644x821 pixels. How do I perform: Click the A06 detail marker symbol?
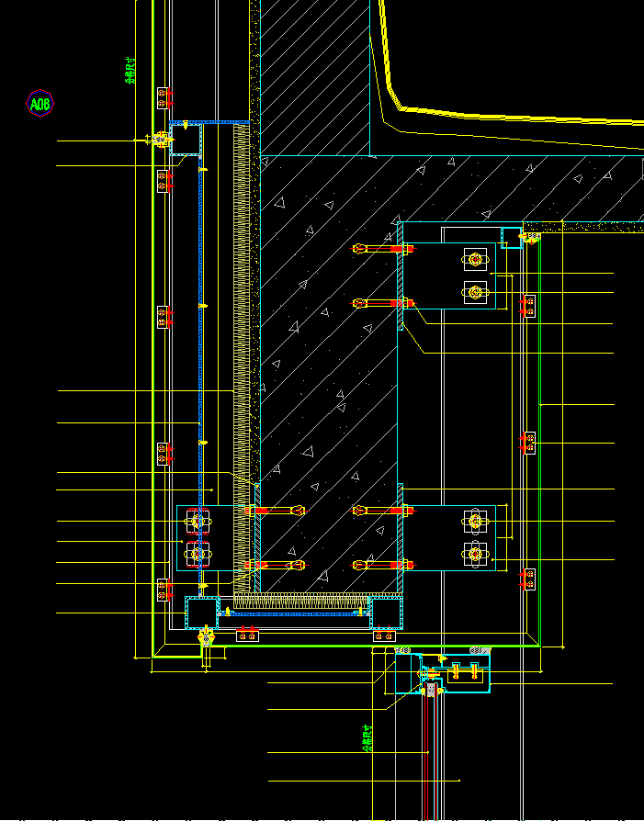pos(40,104)
